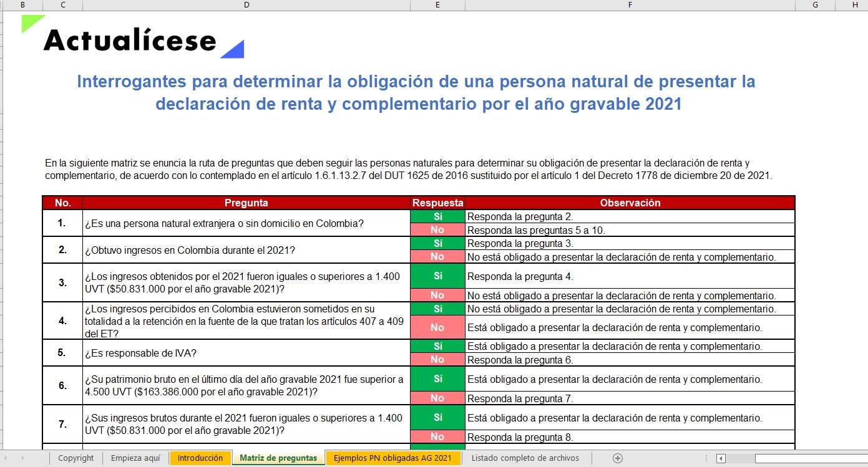
Task: Click the 'Observación' header cell
Action: 630,203
